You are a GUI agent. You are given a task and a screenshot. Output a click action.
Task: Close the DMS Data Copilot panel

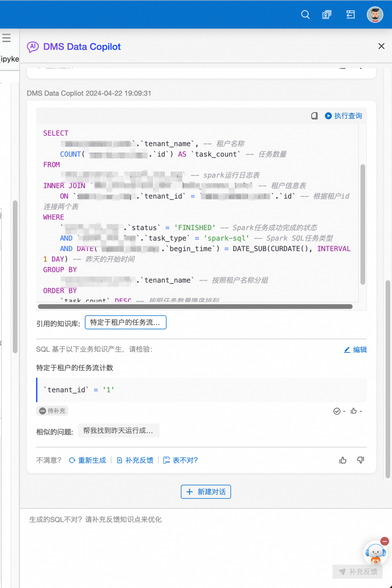click(x=381, y=46)
